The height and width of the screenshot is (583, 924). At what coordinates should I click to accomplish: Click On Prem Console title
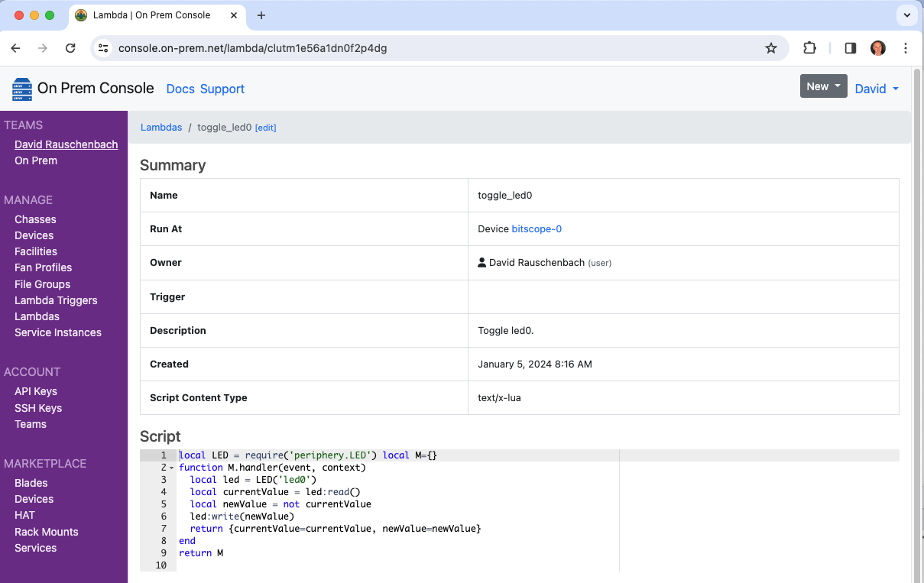[x=96, y=89]
